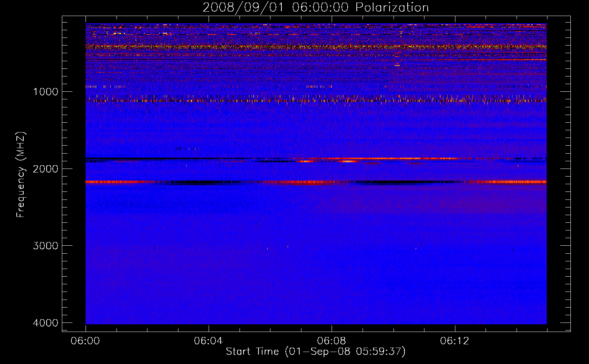Select the 'Start Time (01-Sep-08 05:59:37)' label

click(316, 352)
